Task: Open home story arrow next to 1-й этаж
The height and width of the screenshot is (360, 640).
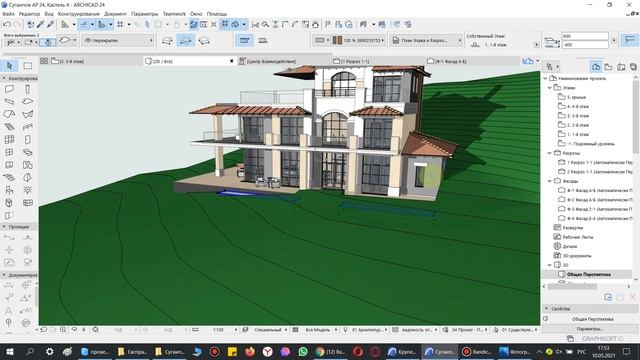Action: coord(536,44)
